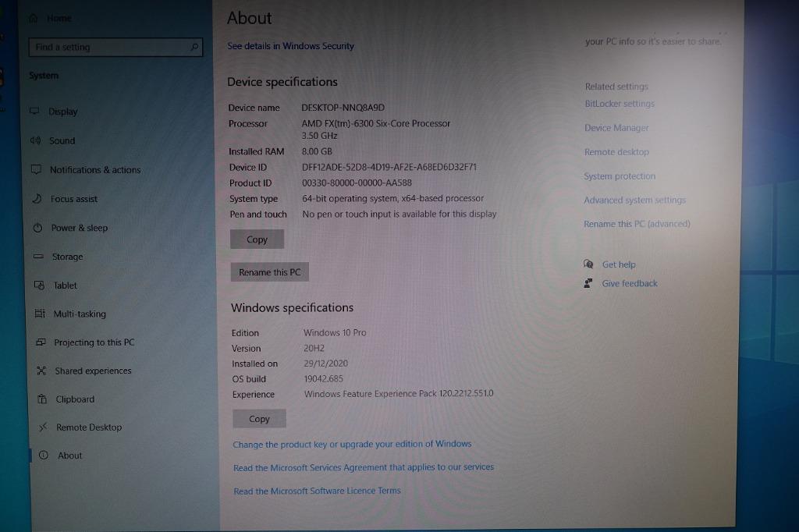Read the Microsoft Services Agreement link
Screen dimensions: 799x532
tap(364, 467)
